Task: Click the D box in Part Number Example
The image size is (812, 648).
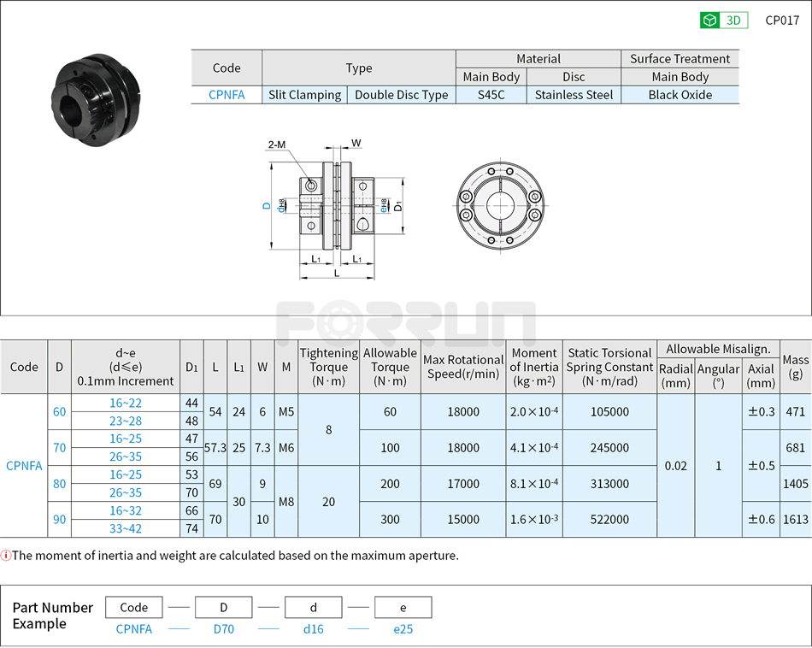Action: click(224, 608)
